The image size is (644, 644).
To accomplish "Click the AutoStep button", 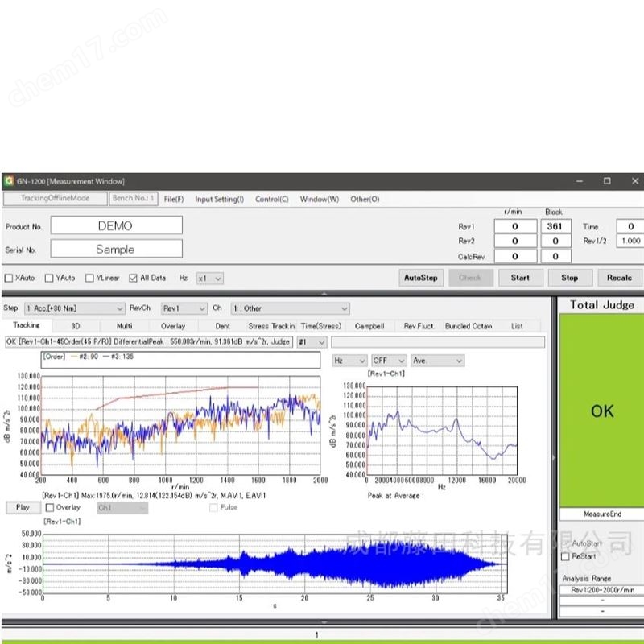I will (x=421, y=278).
